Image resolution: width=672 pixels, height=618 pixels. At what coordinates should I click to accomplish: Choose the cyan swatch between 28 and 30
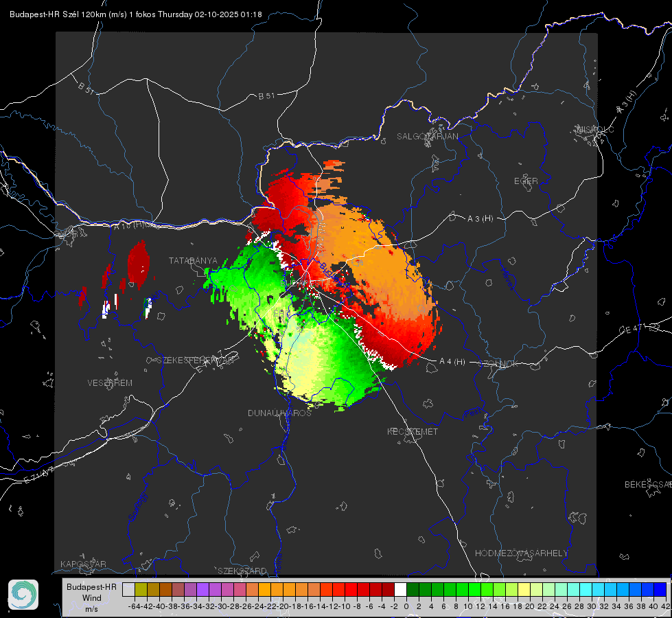pyautogui.click(x=586, y=589)
